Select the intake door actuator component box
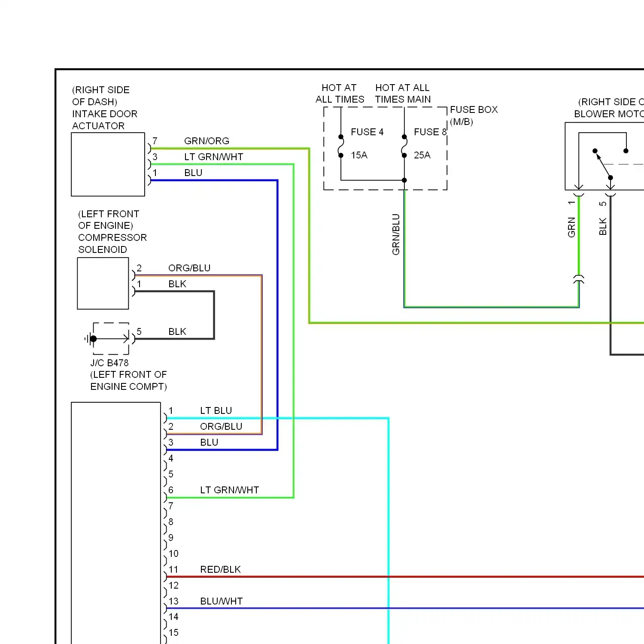The image size is (644, 644). pyautogui.click(x=108, y=164)
